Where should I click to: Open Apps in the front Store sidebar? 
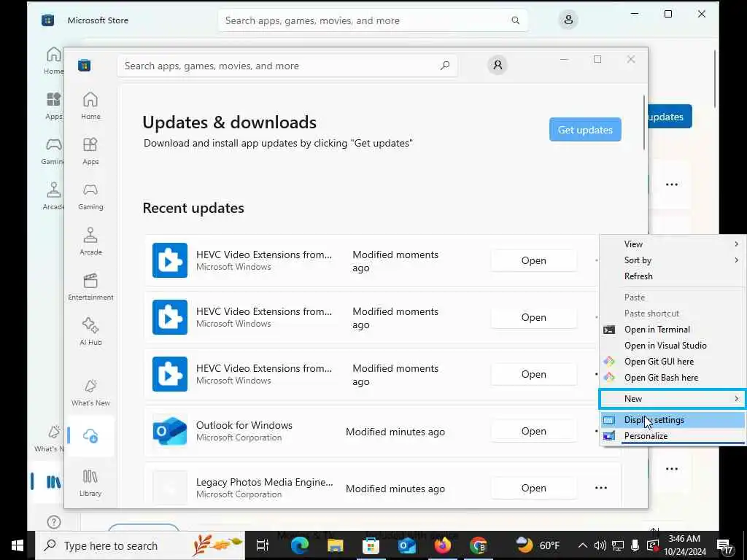[90, 151]
